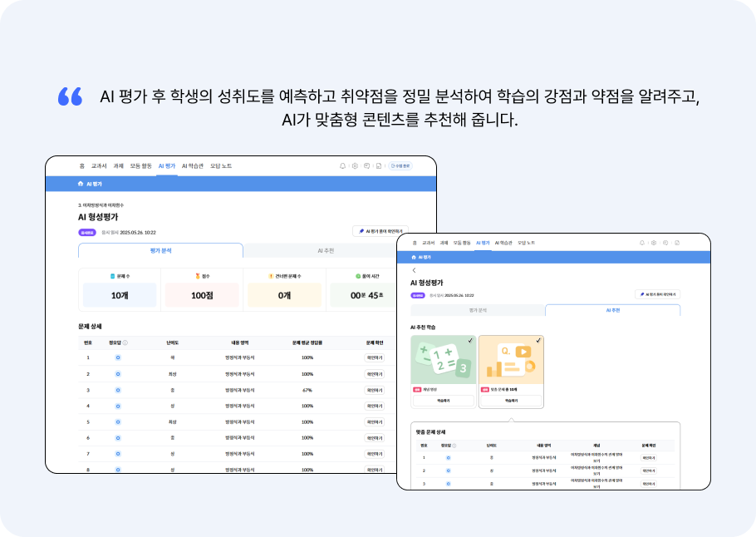Open 홈 menu in left window

pyautogui.click(x=82, y=166)
